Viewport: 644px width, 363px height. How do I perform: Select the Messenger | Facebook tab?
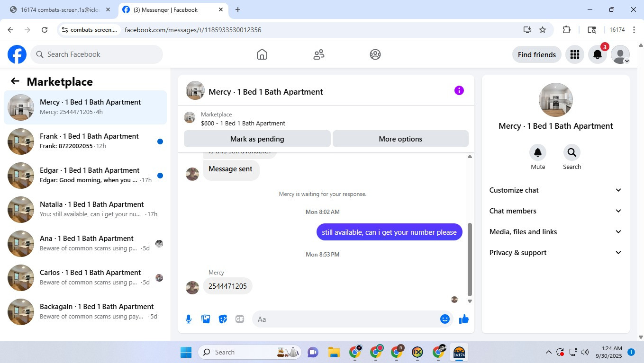172,9
